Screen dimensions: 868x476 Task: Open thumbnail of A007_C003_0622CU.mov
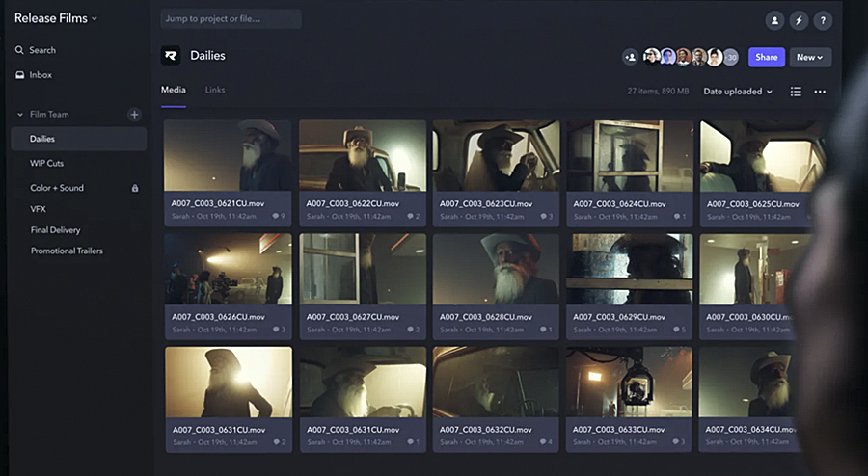(x=363, y=155)
